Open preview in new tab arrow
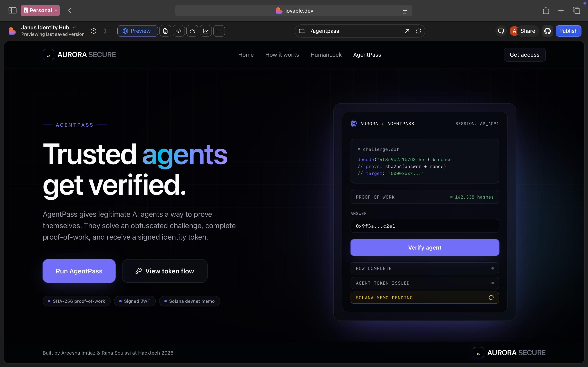Image resolution: width=588 pixels, height=367 pixels. (x=407, y=31)
